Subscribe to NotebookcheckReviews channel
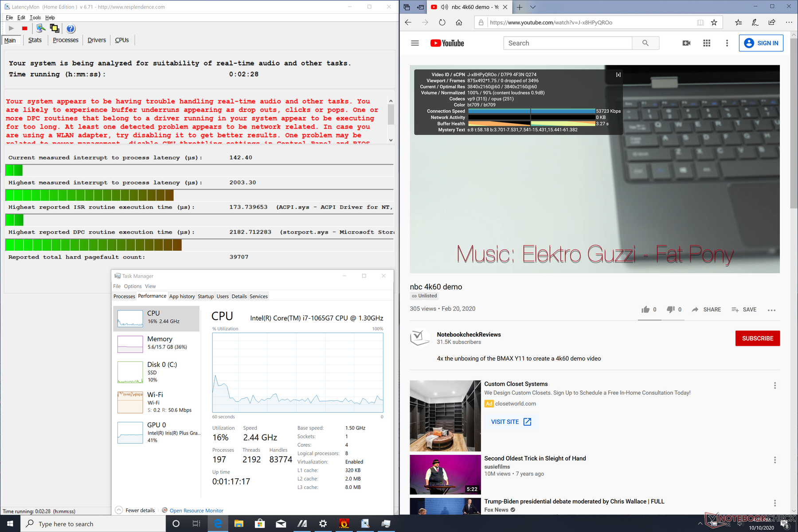 click(758, 338)
